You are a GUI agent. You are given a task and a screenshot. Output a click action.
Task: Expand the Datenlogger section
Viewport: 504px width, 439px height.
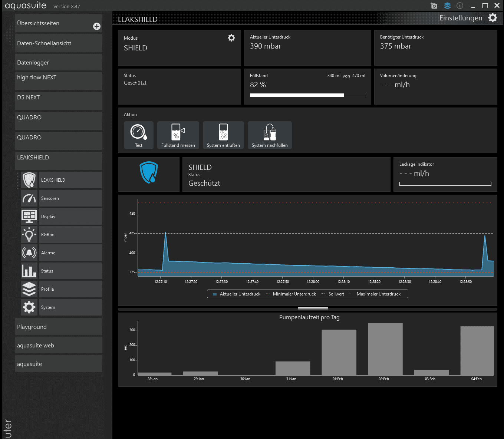pyautogui.click(x=59, y=62)
